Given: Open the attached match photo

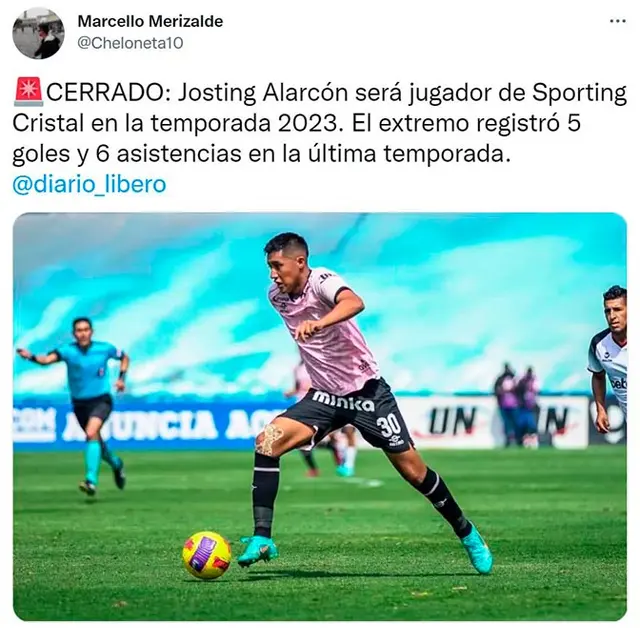Looking at the screenshot, I should (x=320, y=417).
